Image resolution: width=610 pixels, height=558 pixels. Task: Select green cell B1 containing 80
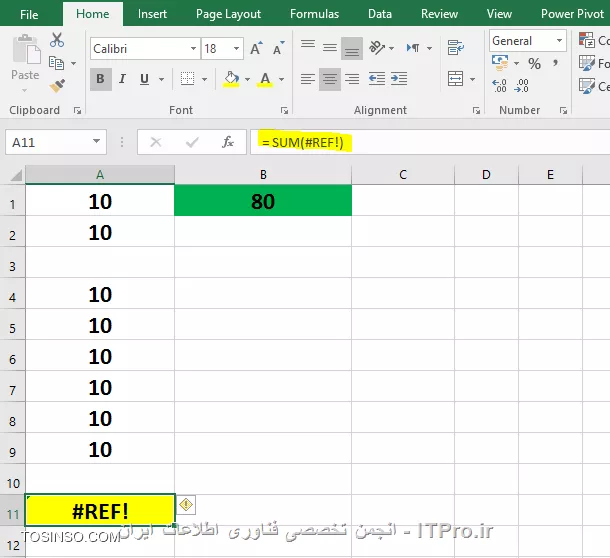point(263,201)
